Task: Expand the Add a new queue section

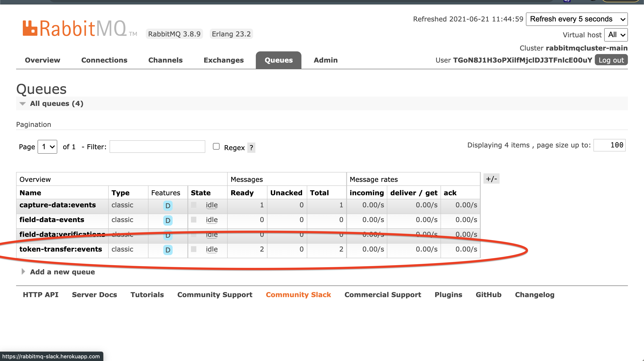Action: 62,272
